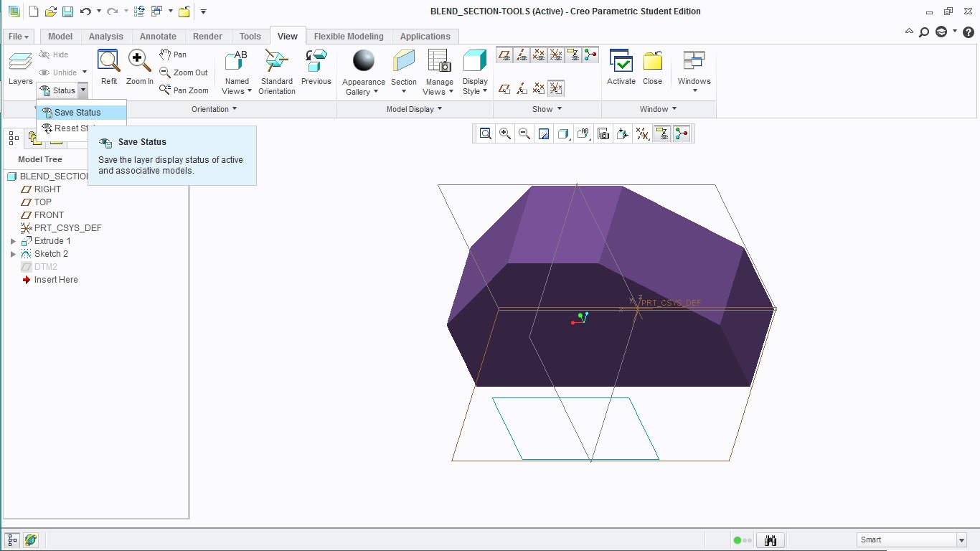The image size is (980, 551).
Task: Click Zoom Out on the graphics toolbar
Action: click(524, 133)
